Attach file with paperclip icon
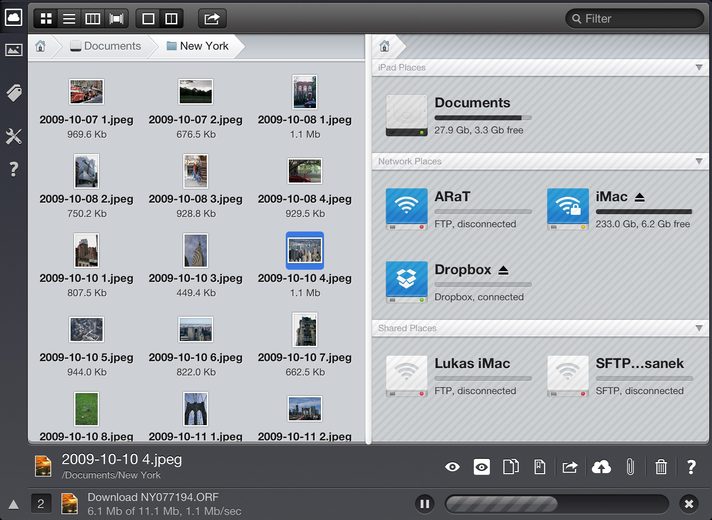712x520 pixels. pyautogui.click(x=630, y=467)
